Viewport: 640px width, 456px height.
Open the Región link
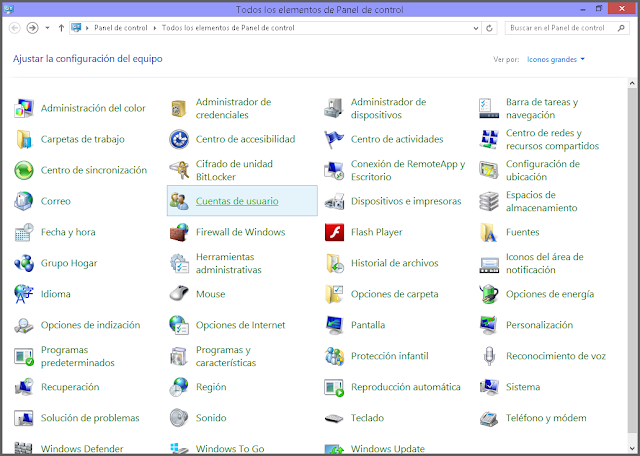pos(211,387)
